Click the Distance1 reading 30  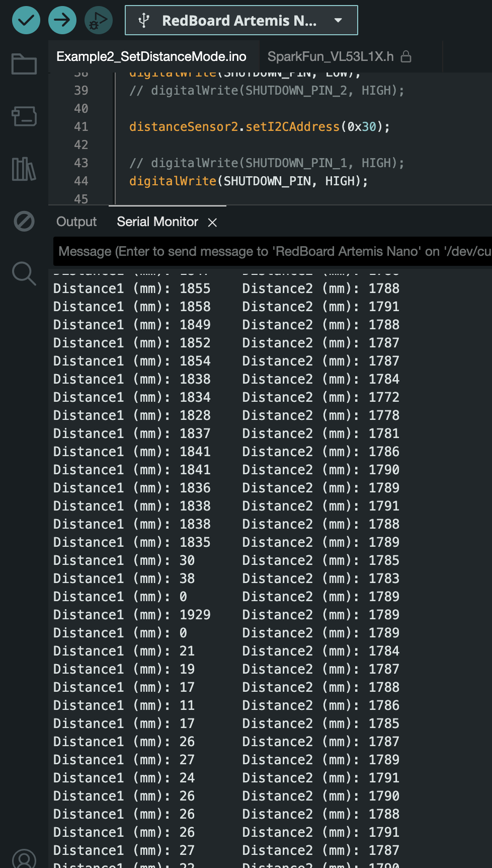pyautogui.click(x=187, y=560)
